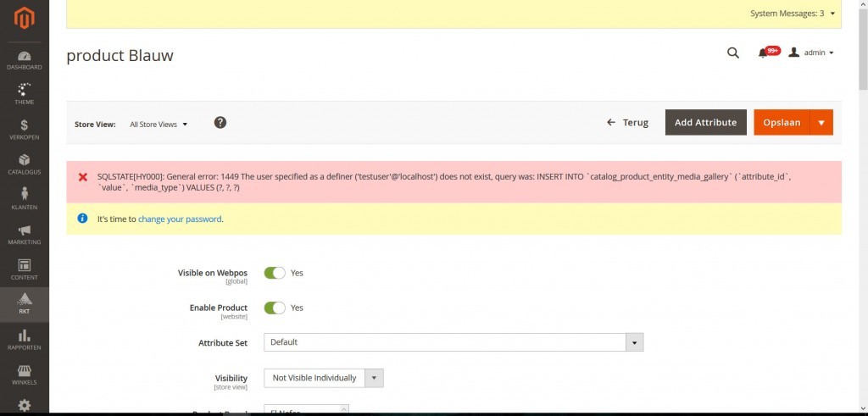Open the Rapporten menu item

[x=25, y=340]
